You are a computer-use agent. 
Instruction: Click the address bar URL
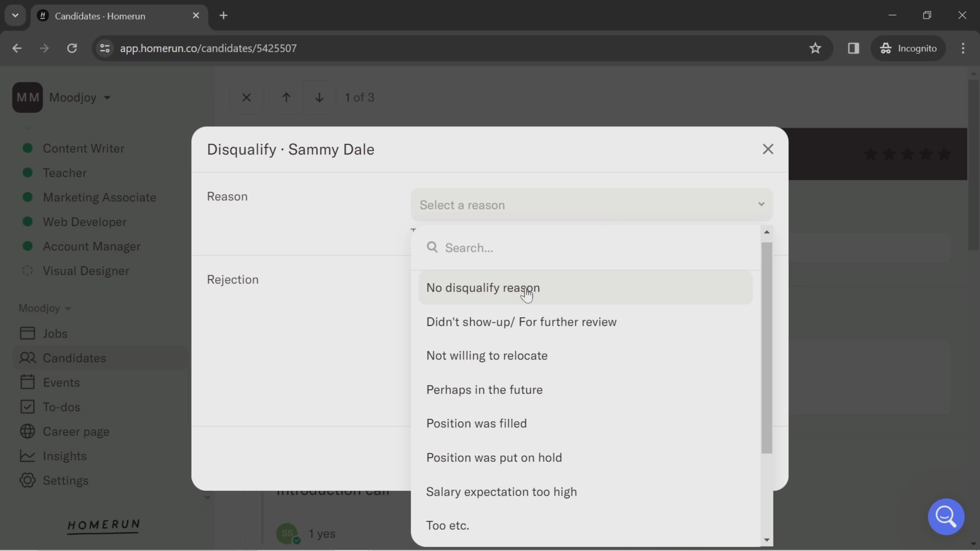coord(208,48)
